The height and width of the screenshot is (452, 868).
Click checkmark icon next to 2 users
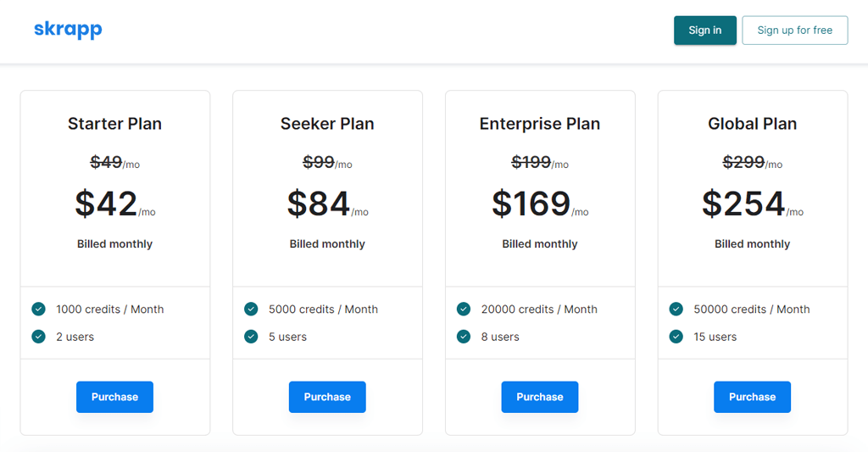coord(38,337)
